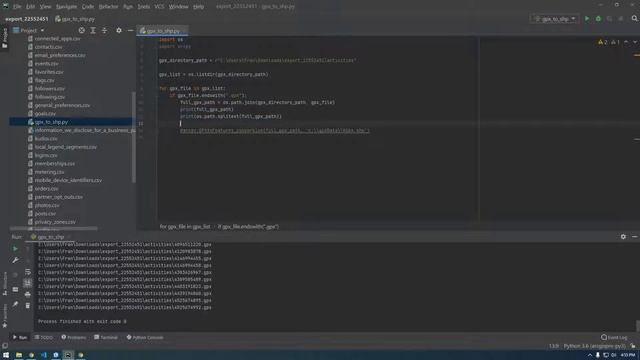Open the View menu
Screen dimensions: 640x360
45,7
